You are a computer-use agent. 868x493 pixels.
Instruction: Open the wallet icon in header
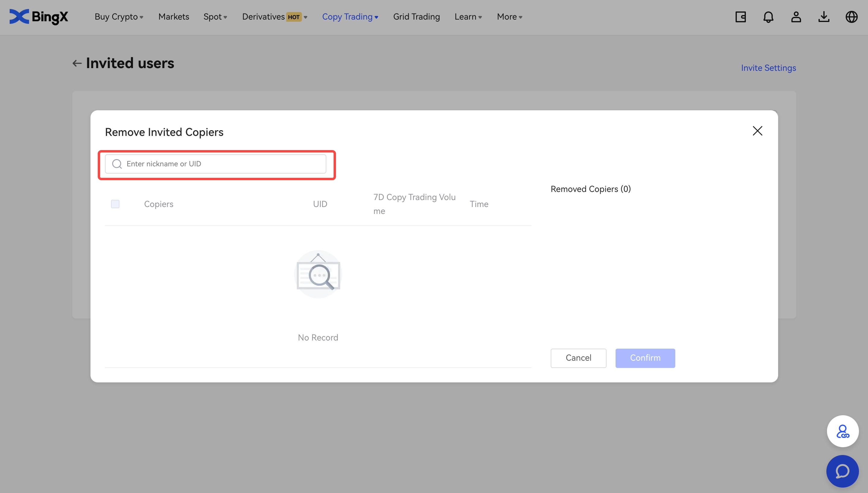coord(741,17)
